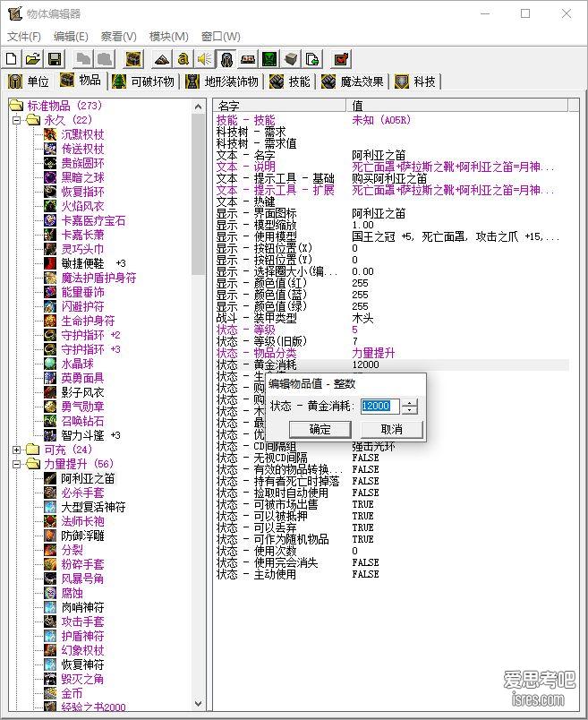
Task: Open the 模块(M) menu
Action: click(x=168, y=37)
